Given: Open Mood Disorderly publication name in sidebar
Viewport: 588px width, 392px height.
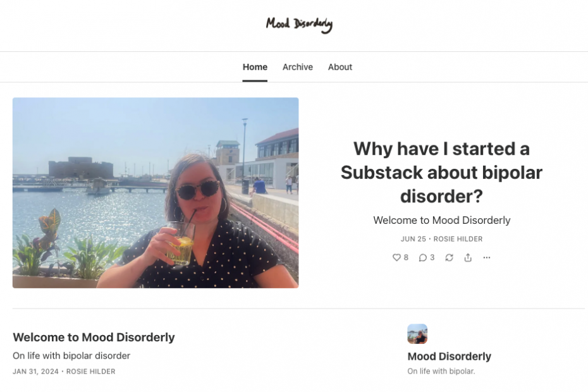Looking at the screenshot, I should 450,357.
